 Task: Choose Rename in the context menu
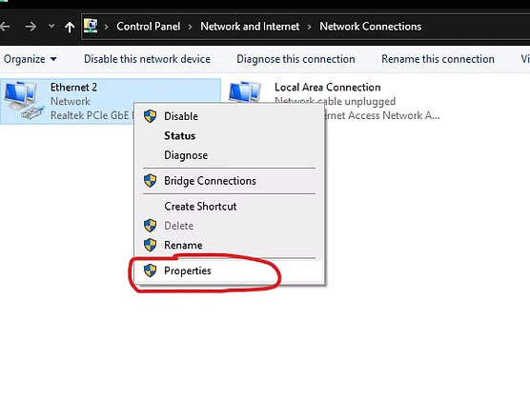(229, 245)
